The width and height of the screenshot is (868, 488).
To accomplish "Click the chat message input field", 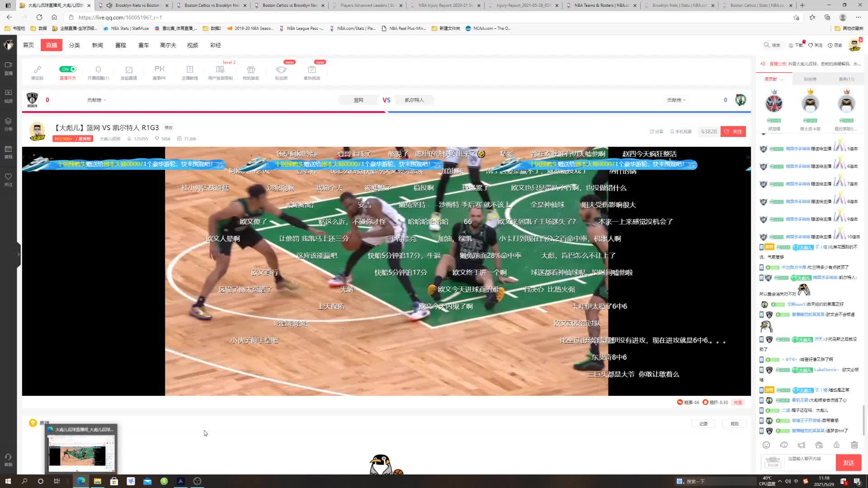I will click(x=810, y=462).
